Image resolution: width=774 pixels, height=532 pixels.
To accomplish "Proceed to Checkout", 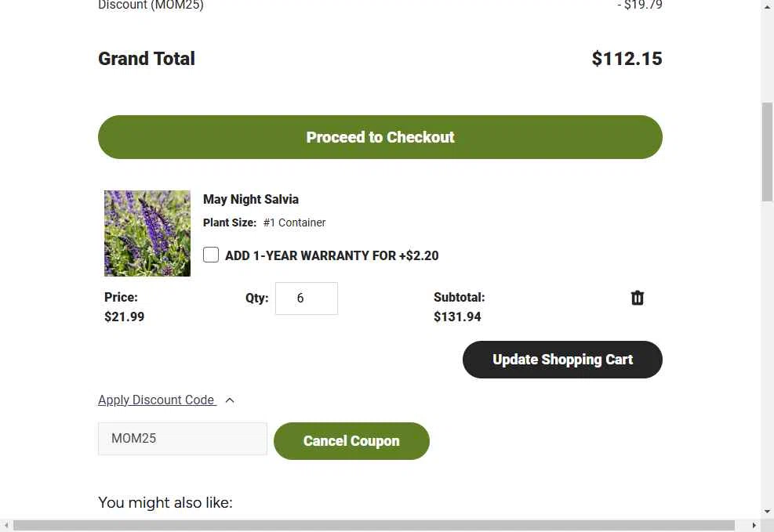I will pyautogui.click(x=380, y=137).
